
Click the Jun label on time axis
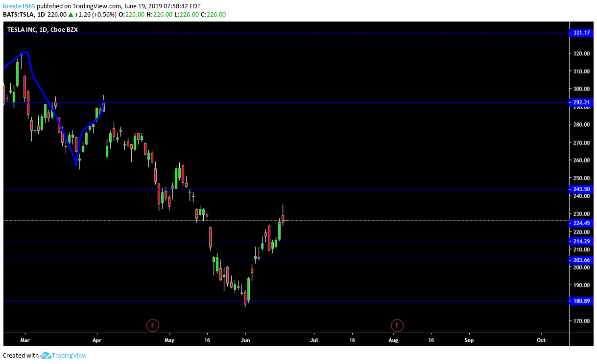point(245,339)
